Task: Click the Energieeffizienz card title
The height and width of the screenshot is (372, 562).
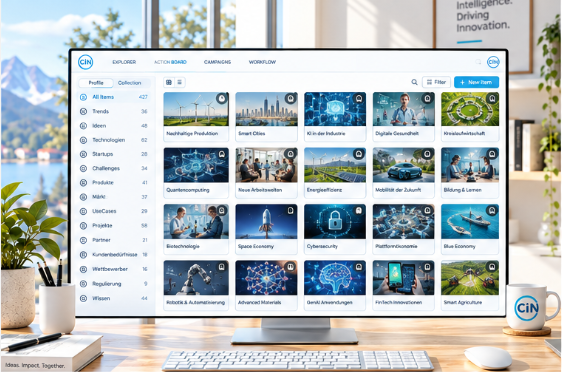Action: tap(324, 190)
